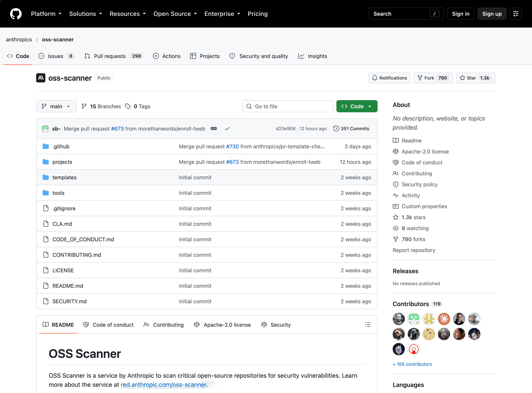Click the sb- author avatar in latest commit
Screen dimensions: 532x393
click(x=45, y=128)
